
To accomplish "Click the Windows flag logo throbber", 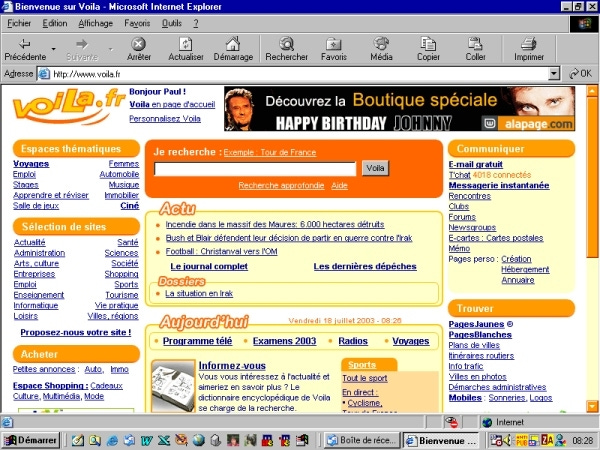I will tap(584, 24).
